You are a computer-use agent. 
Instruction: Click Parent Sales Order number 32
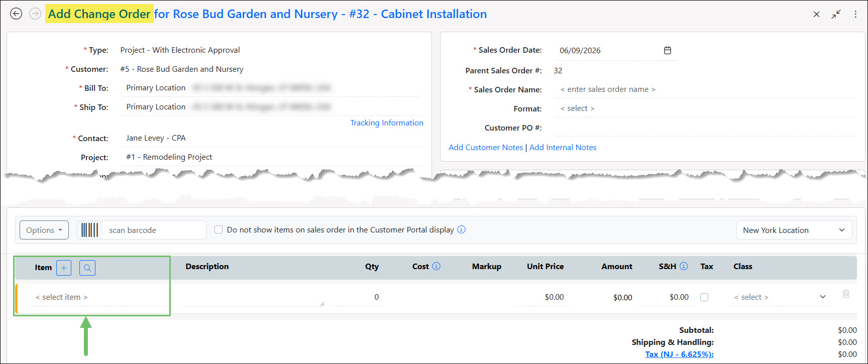(x=558, y=71)
